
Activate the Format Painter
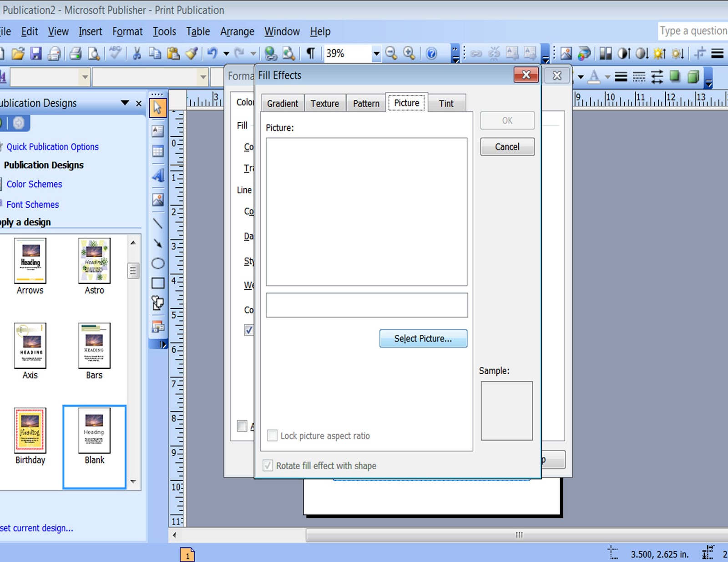point(191,53)
